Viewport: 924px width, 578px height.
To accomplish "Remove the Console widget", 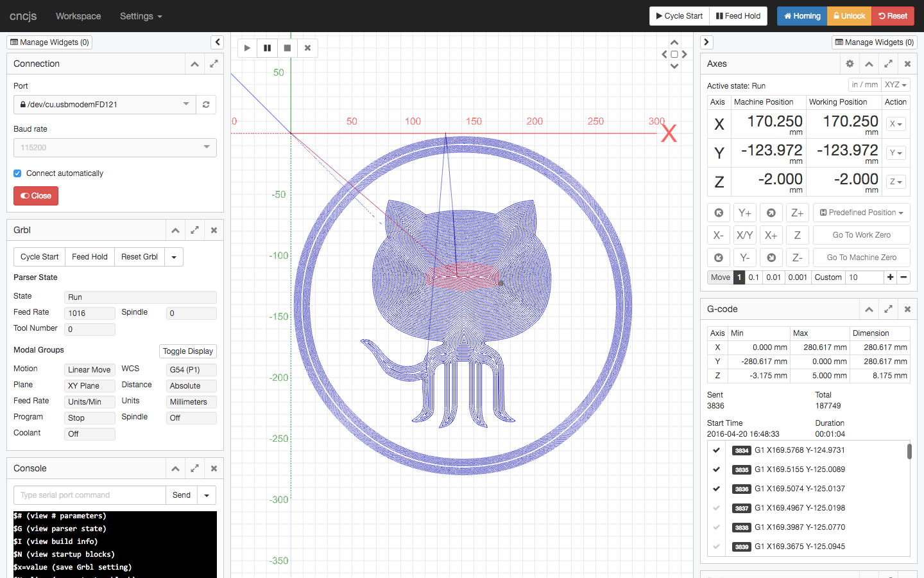I will point(214,468).
